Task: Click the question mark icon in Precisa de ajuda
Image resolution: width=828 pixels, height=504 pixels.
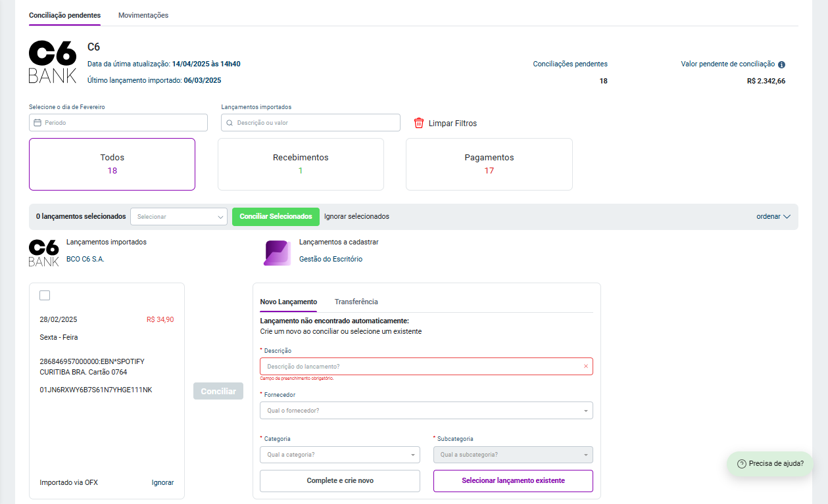Action: (x=742, y=463)
